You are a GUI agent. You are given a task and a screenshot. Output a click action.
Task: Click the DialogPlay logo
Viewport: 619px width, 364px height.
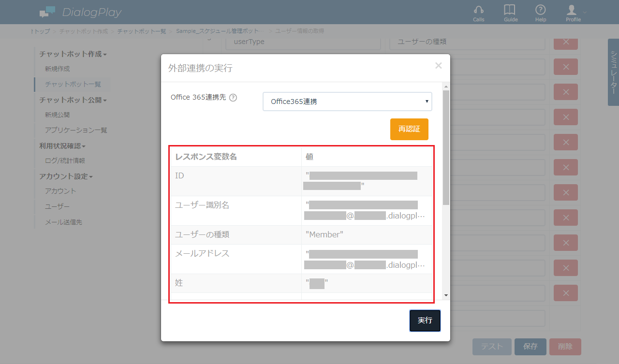point(80,12)
